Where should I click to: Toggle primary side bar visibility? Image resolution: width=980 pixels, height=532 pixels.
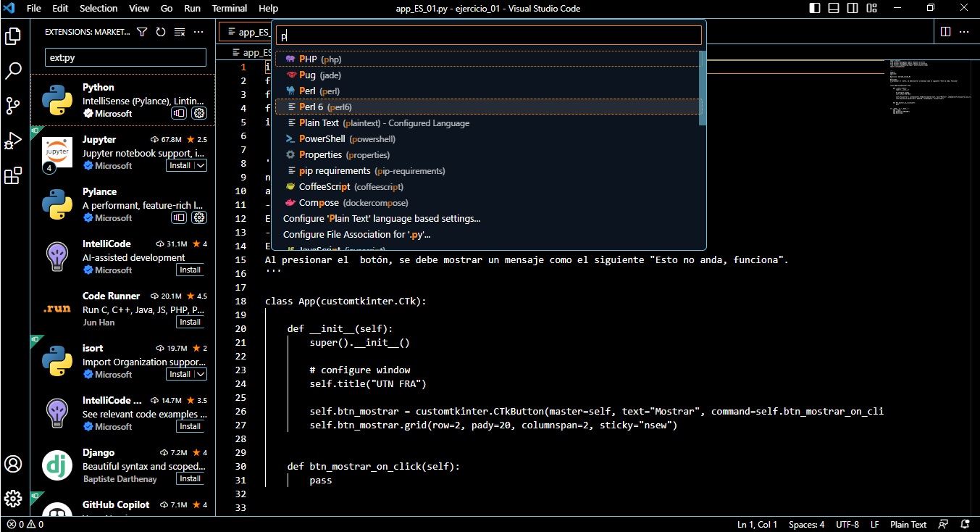(x=815, y=8)
